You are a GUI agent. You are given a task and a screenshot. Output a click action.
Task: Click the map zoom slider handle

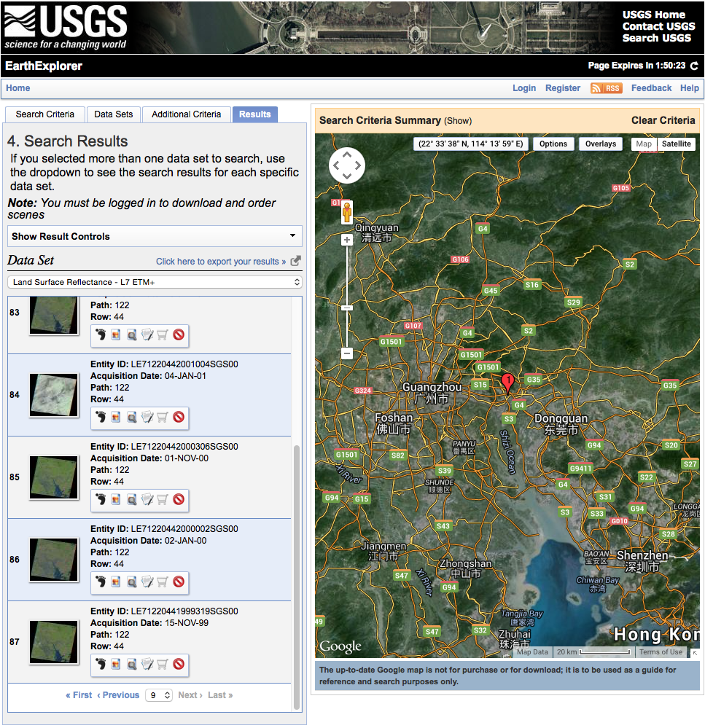coord(347,308)
